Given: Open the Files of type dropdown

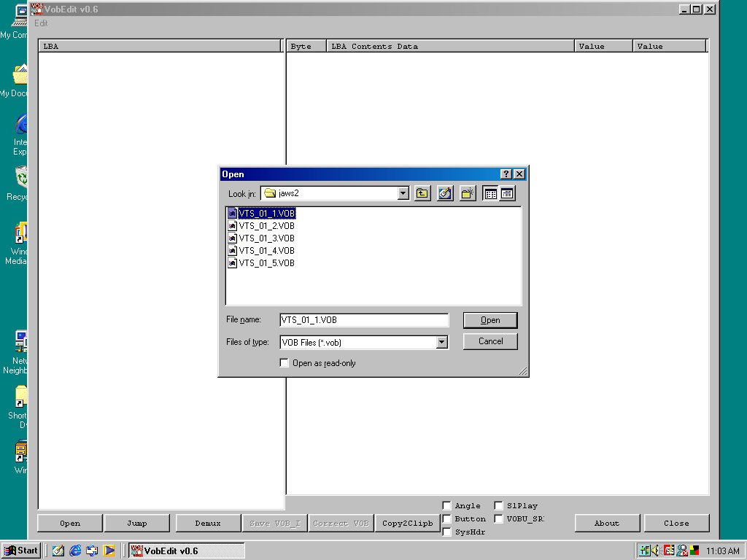Looking at the screenshot, I should coord(441,342).
